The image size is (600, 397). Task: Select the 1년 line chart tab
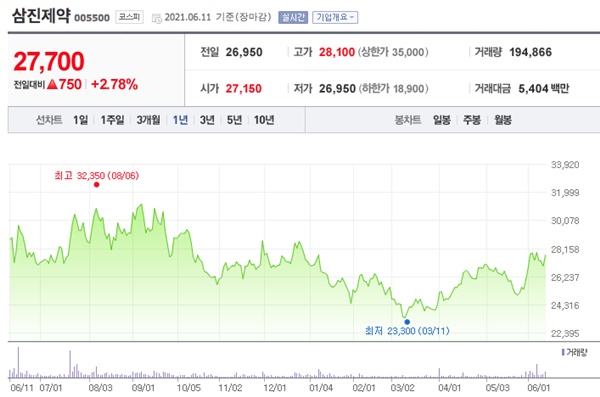[x=180, y=120]
